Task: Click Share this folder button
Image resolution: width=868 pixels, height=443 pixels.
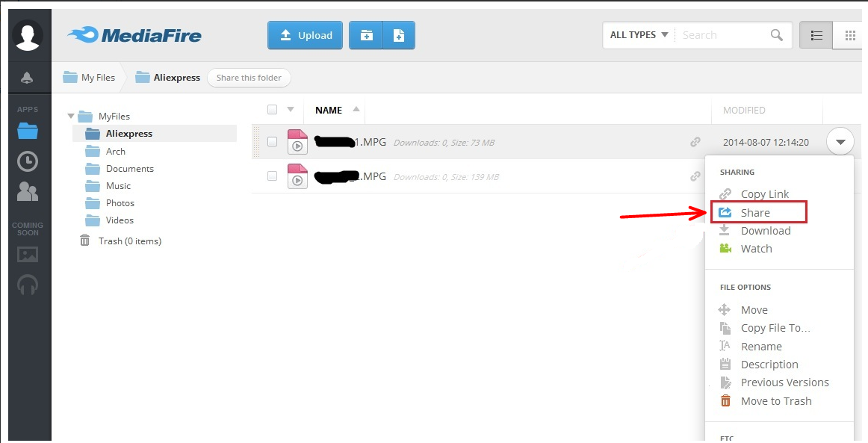Action: click(x=249, y=78)
